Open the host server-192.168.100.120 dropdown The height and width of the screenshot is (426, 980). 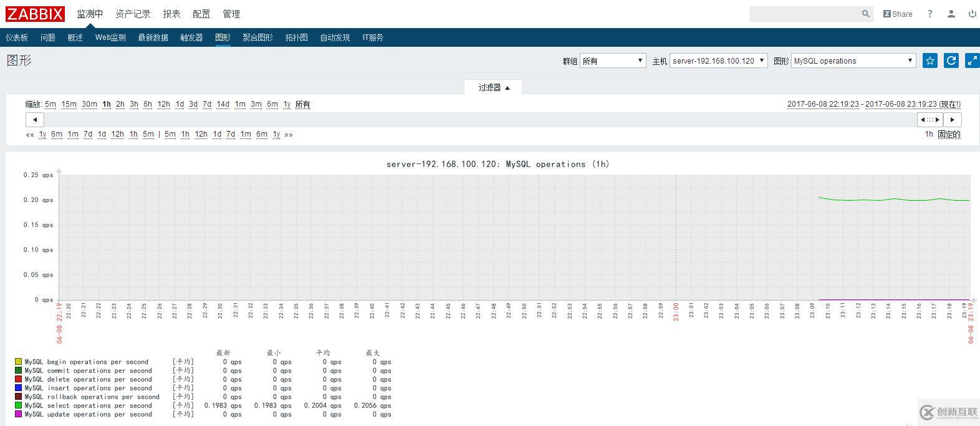pyautogui.click(x=718, y=61)
